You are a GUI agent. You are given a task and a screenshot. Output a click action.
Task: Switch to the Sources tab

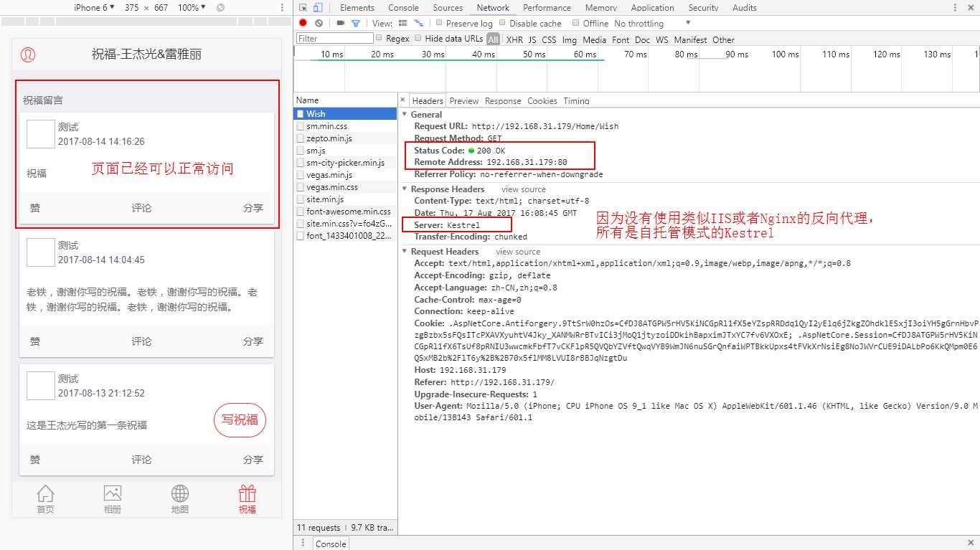448,8
